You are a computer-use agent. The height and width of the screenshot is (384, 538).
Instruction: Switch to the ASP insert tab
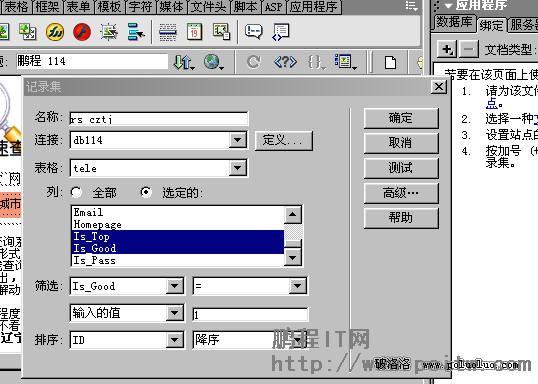pyautogui.click(x=273, y=7)
